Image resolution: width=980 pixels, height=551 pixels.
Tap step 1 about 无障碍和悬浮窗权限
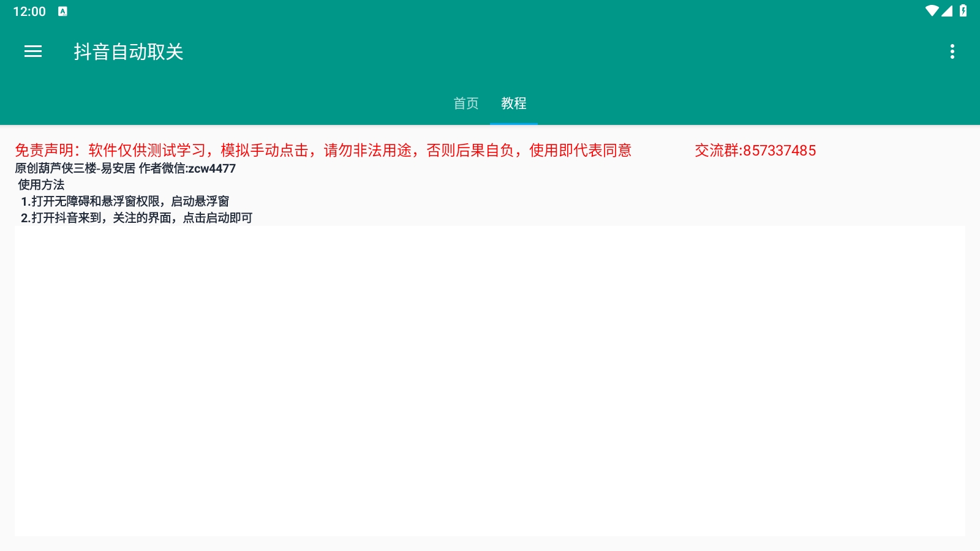pyautogui.click(x=125, y=201)
